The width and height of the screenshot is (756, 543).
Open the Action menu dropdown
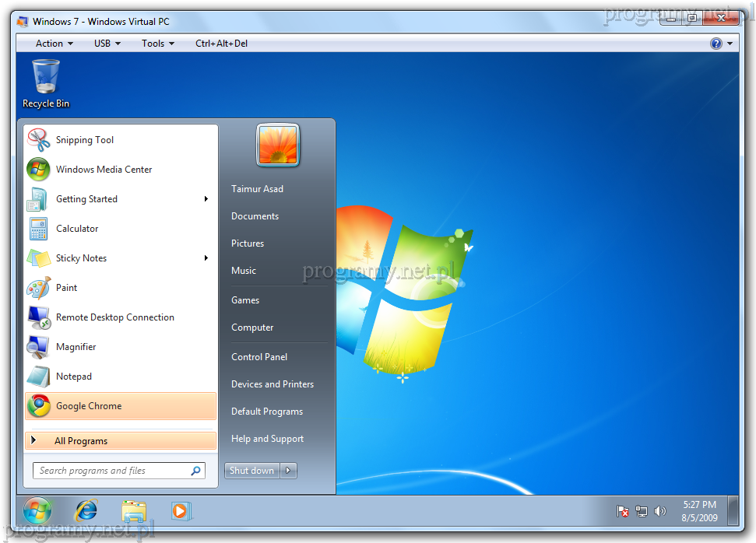click(54, 44)
